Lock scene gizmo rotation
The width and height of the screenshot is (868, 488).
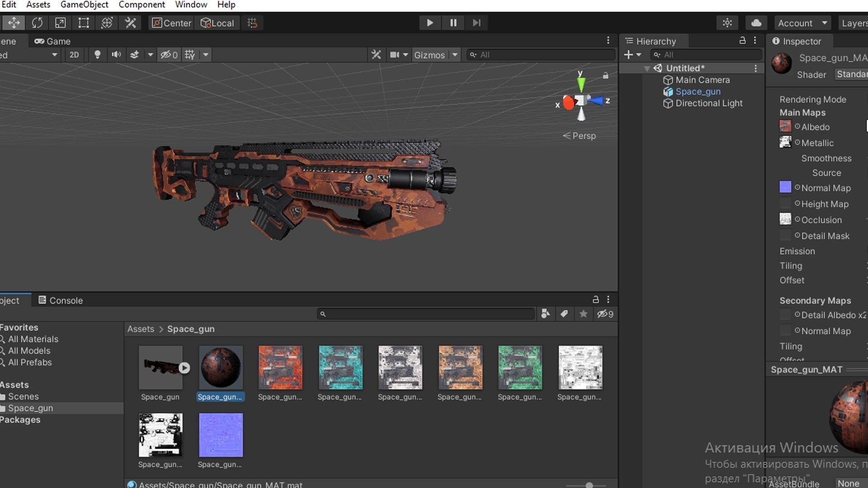tap(605, 76)
